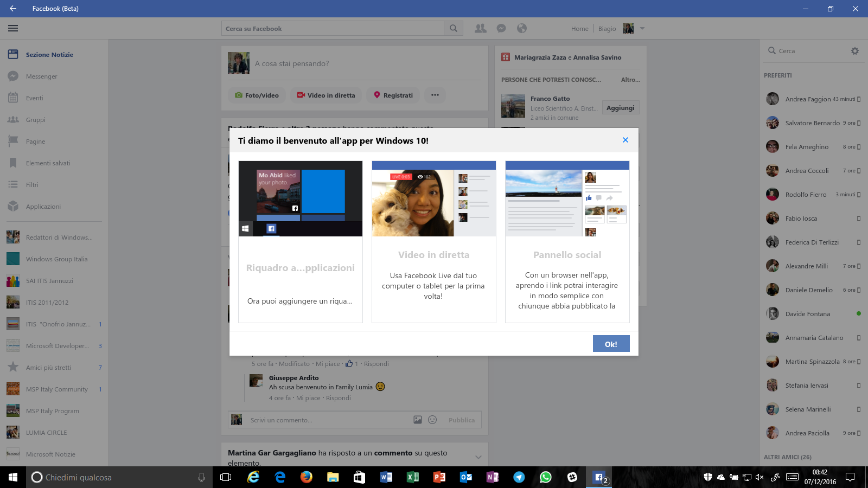Open OneNote from taskbar
Screen dimensions: 868x488
(x=493, y=477)
